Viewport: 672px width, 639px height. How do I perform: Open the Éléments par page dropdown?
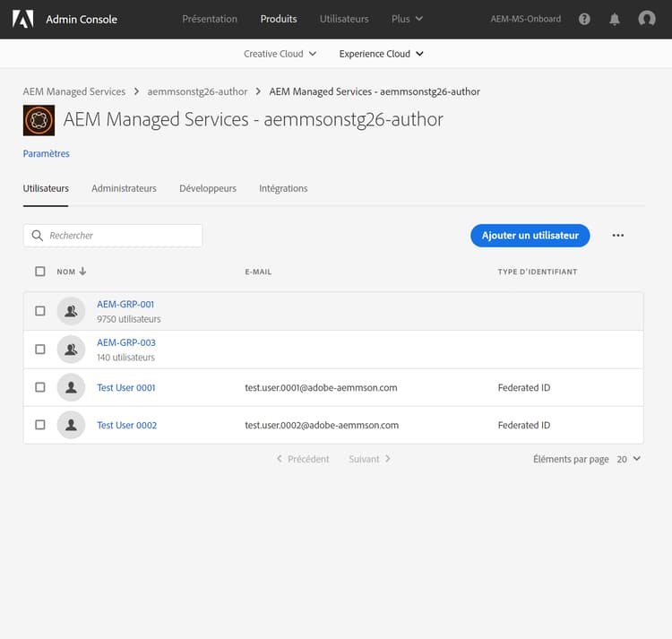[x=628, y=459]
